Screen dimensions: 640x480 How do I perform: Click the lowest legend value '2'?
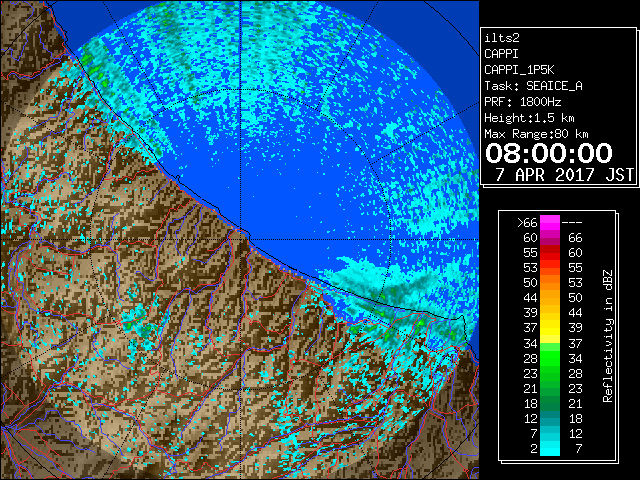[x=534, y=448]
